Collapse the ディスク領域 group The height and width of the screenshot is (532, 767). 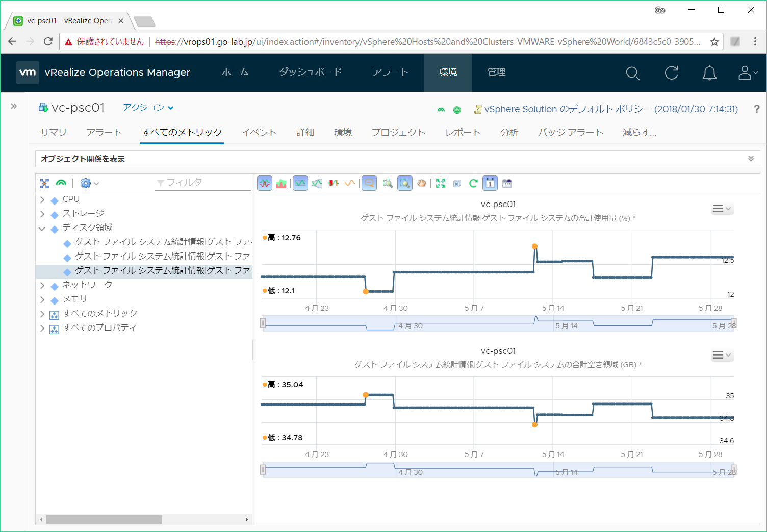click(x=42, y=228)
